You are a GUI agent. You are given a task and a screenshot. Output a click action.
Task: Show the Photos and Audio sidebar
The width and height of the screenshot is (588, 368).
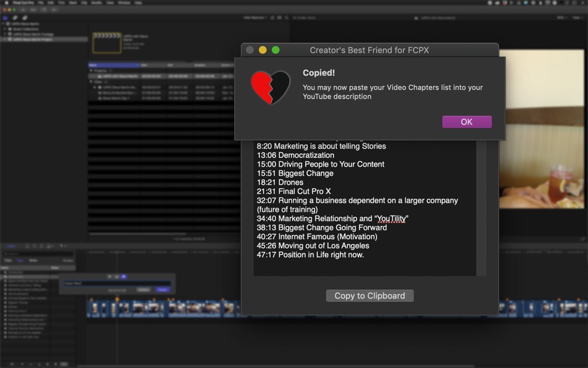(15, 17)
